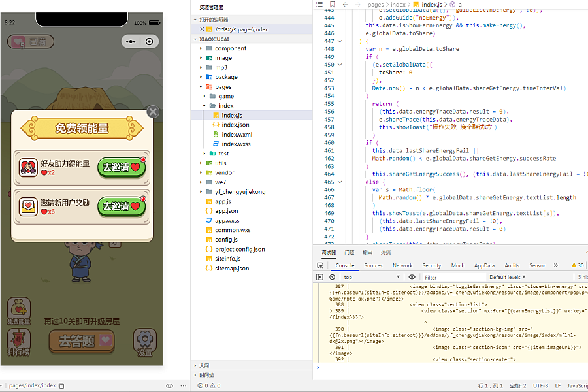Fold code at line 465
The image size is (588, 392).
click(x=340, y=182)
